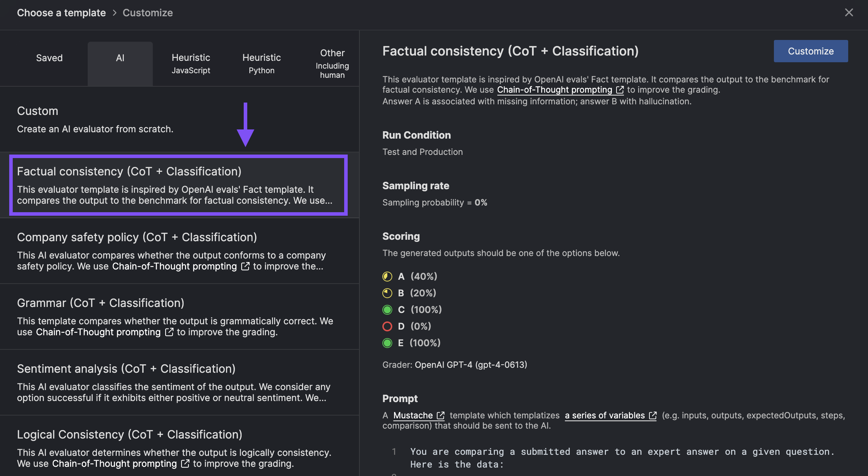The image size is (868, 476).
Task: Click 'Create an AI evaluator from scratch.' text
Action: tap(95, 129)
